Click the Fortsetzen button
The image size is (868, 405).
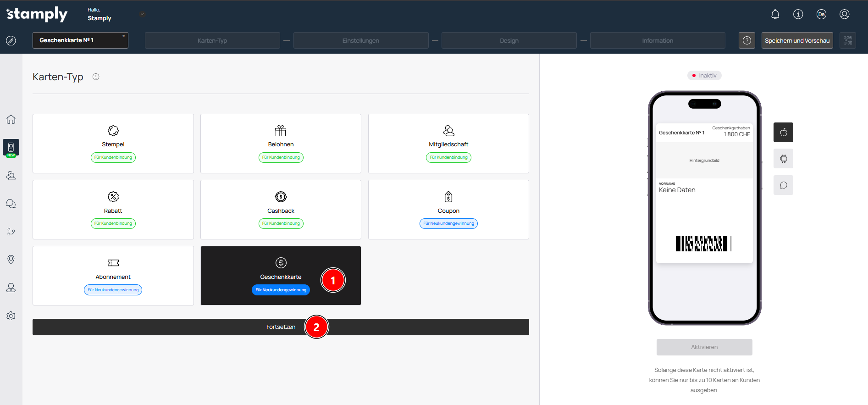click(281, 327)
